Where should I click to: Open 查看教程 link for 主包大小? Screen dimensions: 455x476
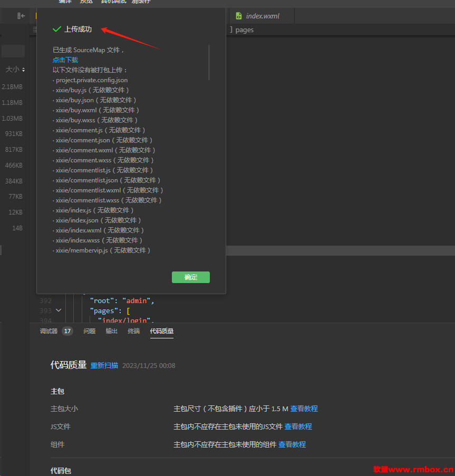[304, 409]
